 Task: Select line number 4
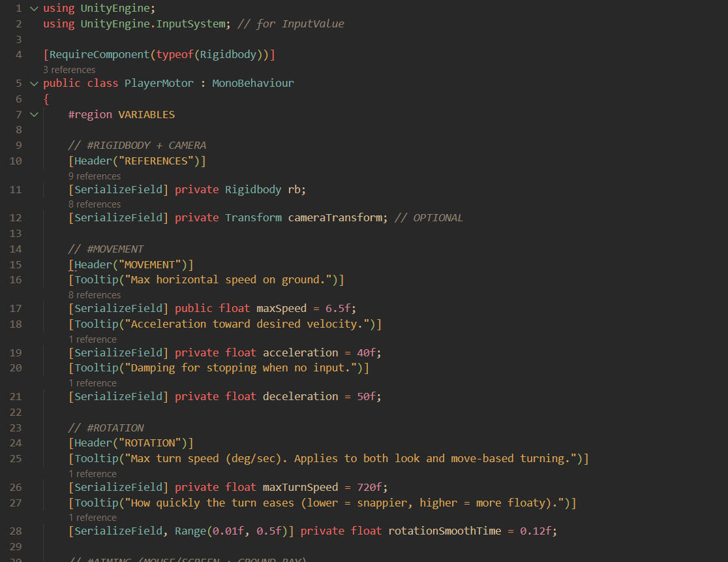(18, 54)
